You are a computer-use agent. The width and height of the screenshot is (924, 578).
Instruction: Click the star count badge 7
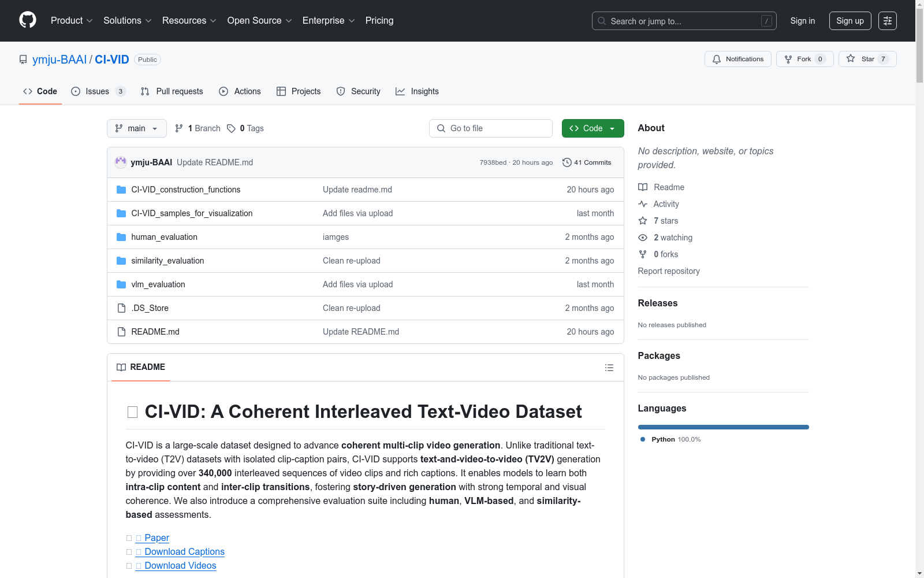(x=883, y=59)
